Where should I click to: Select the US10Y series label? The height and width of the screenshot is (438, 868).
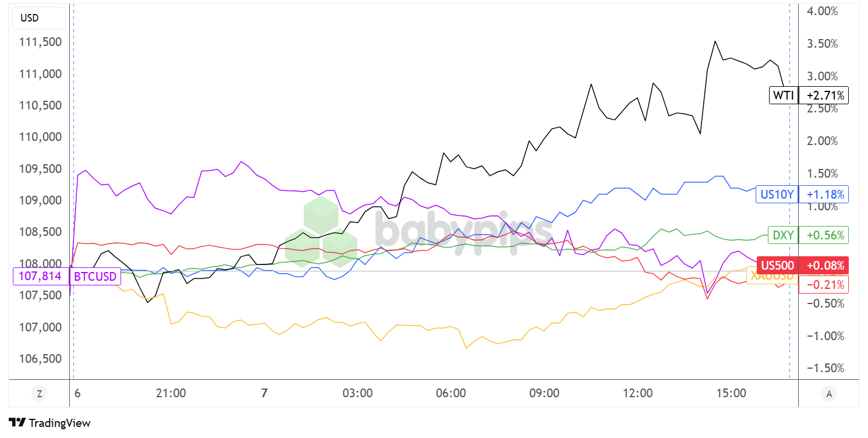777,194
